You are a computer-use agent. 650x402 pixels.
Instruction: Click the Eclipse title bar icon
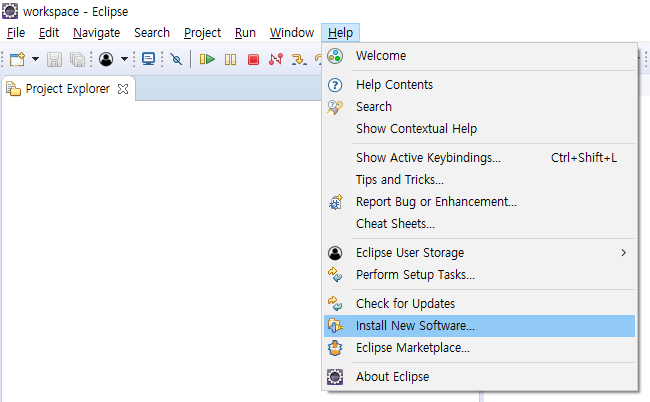pyautogui.click(x=10, y=11)
